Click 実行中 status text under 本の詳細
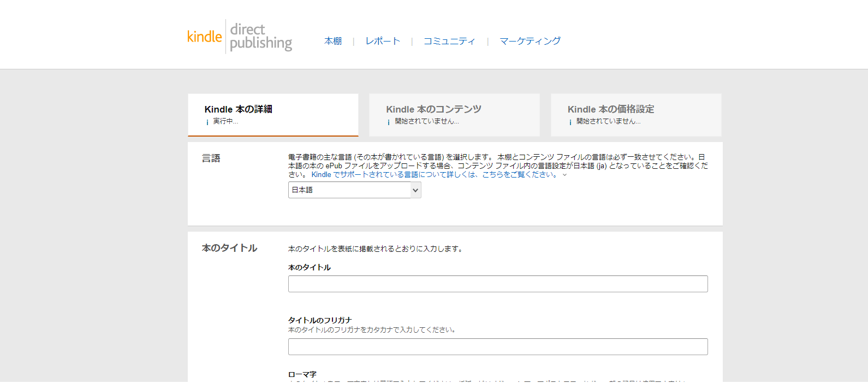This screenshot has width=868, height=383. click(x=225, y=121)
